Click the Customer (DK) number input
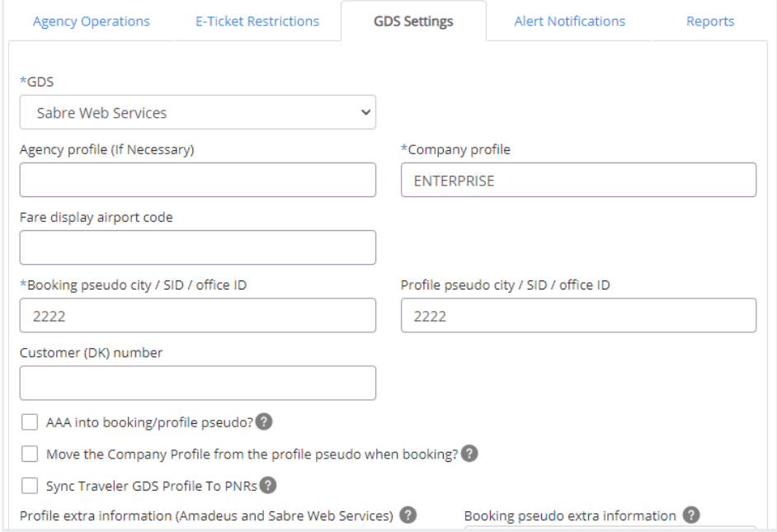Viewport: 777px width, 532px height. coord(198,383)
